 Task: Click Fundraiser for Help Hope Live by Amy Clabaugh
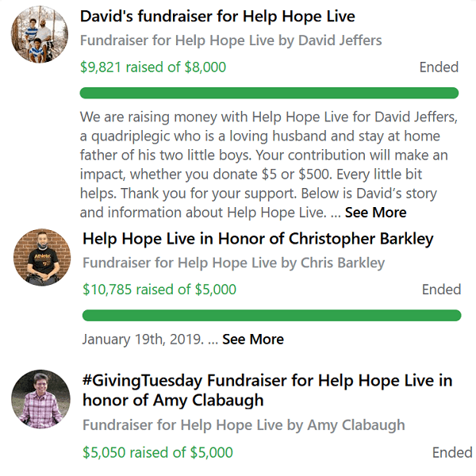244,425
